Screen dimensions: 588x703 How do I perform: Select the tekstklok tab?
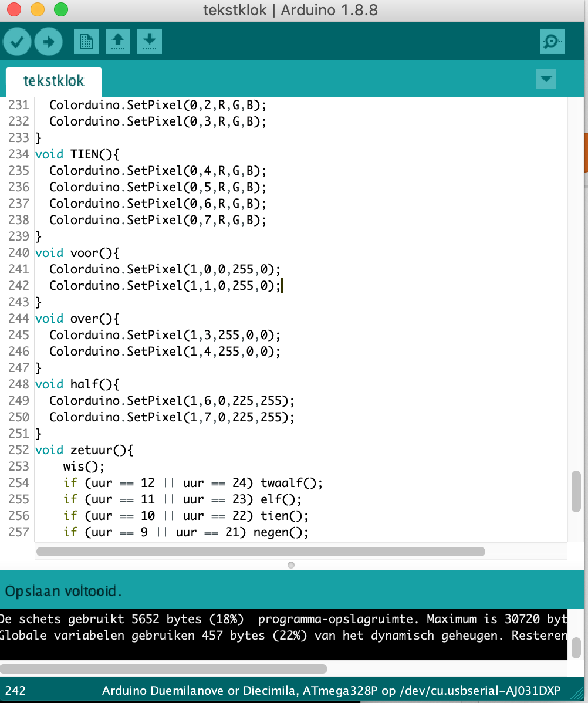(x=54, y=81)
